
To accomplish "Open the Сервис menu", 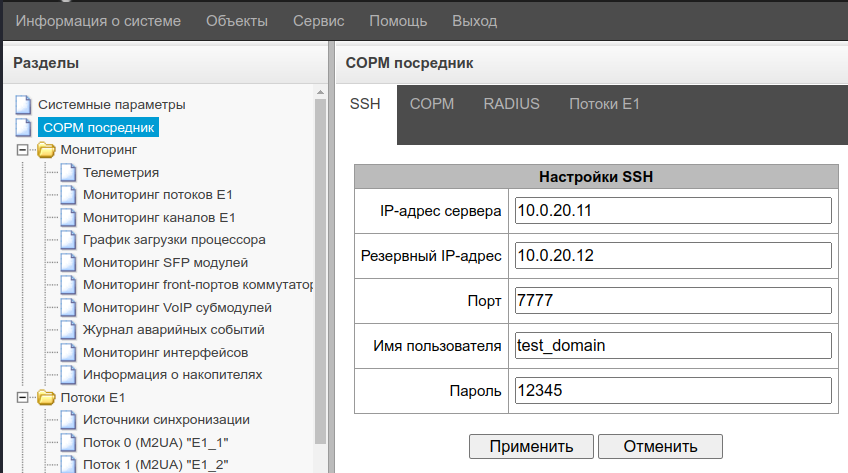I will [318, 21].
